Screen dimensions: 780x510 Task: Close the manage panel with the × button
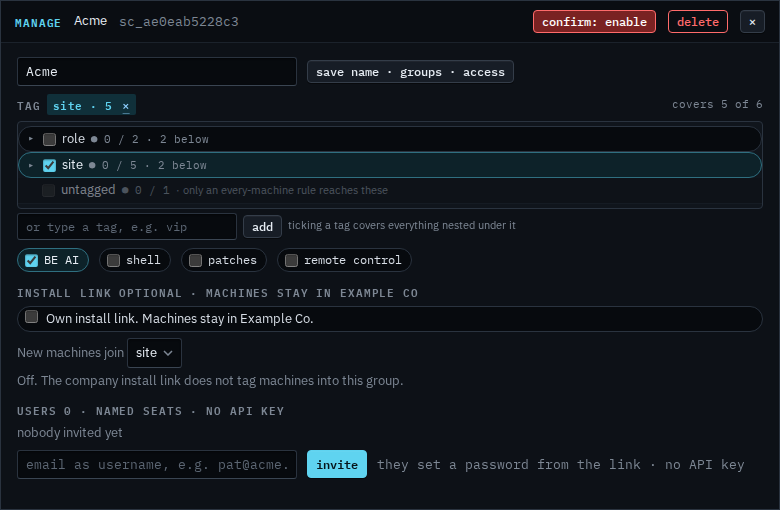(x=752, y=22)
